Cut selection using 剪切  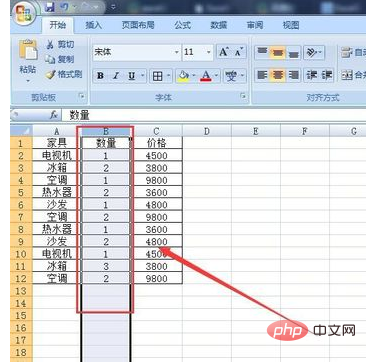[x=60, y=45]
